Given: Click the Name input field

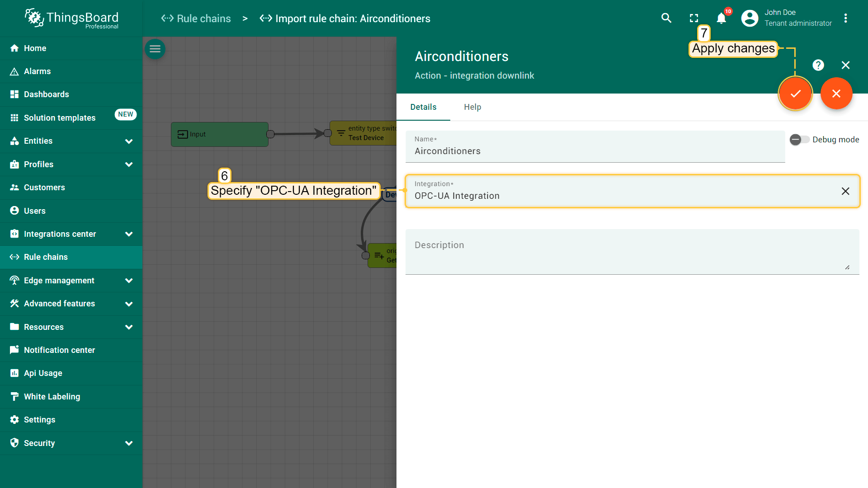Looking at the screenshot, I should point(595,151).
